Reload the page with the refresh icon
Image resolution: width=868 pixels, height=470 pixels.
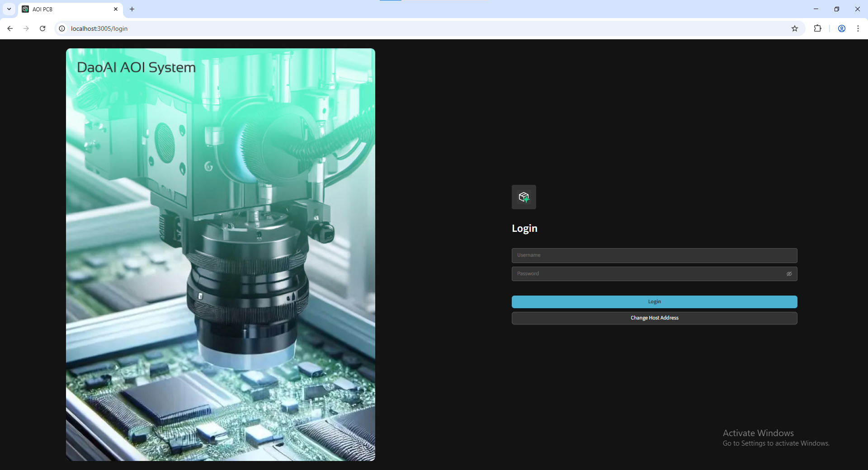[x=42, y=28]
